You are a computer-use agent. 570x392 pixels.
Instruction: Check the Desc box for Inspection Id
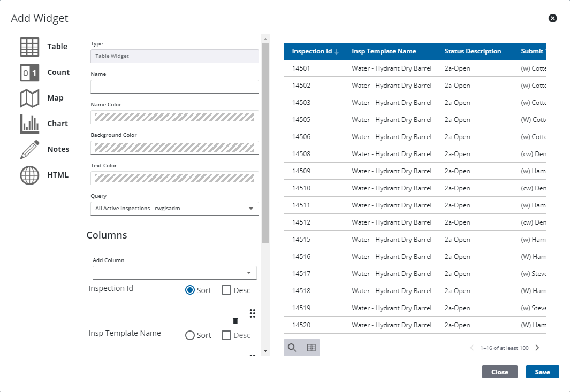(x=226, y=290)
